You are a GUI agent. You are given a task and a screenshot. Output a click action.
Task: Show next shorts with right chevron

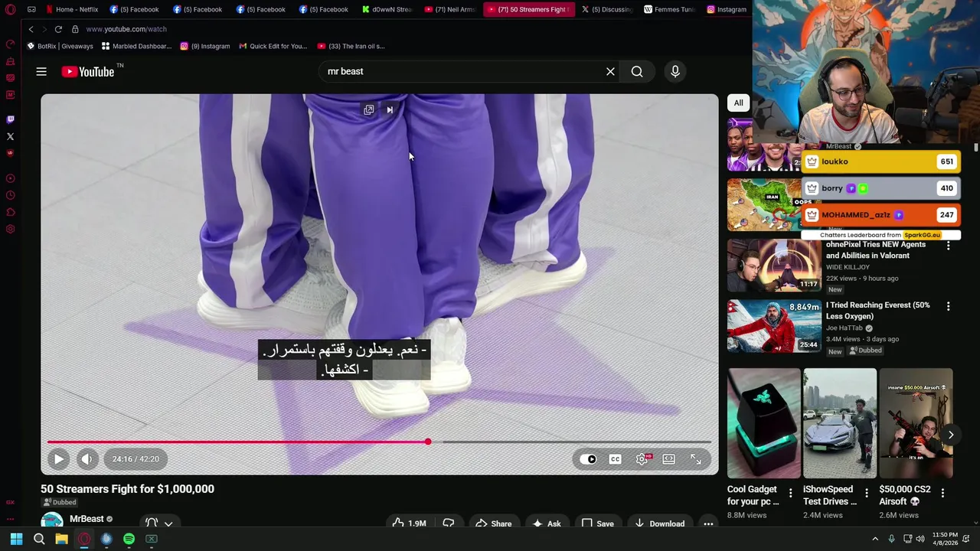coord(950,435)
